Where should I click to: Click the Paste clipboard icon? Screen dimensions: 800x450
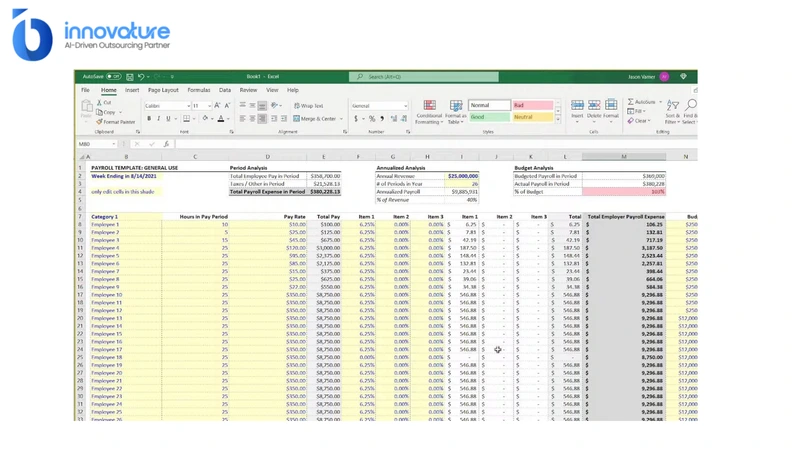click(x=86, y=106)
